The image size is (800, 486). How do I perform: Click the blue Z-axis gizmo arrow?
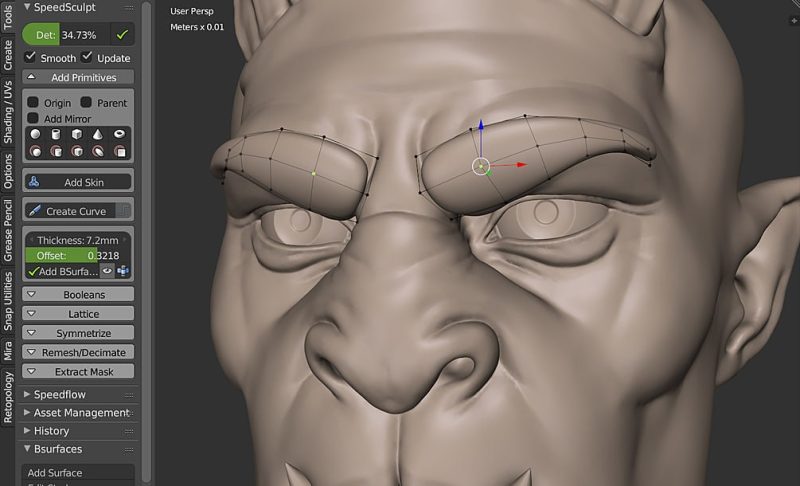[481, 128]
